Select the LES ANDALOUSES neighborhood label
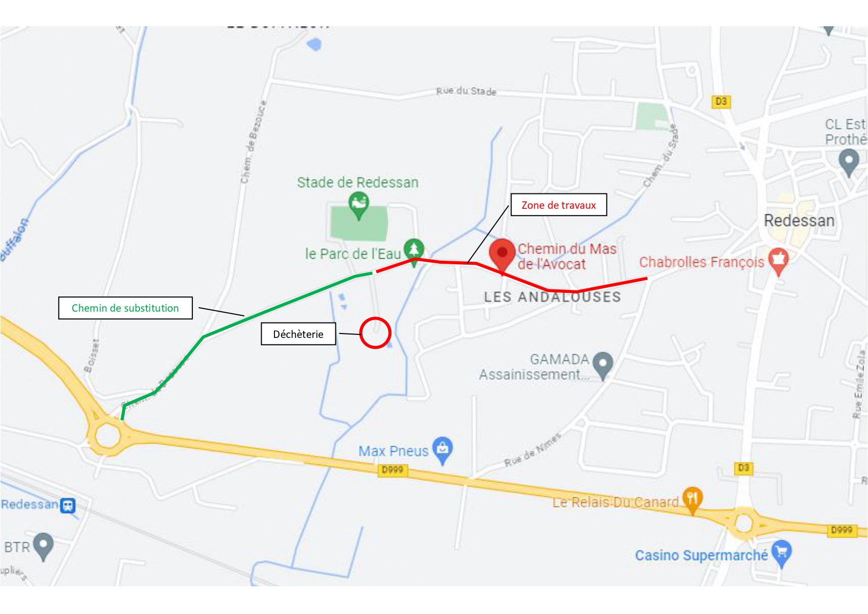Viewport: 868px width, 614px height. (552, 297)
